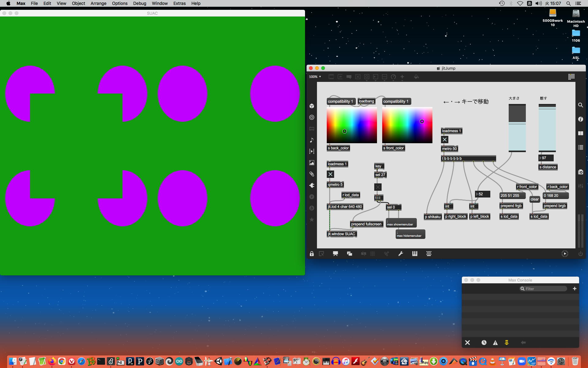This screenshot has width=588, height=368.
Task: Open the 100% zoom dropdown
Action: (315, 77)
